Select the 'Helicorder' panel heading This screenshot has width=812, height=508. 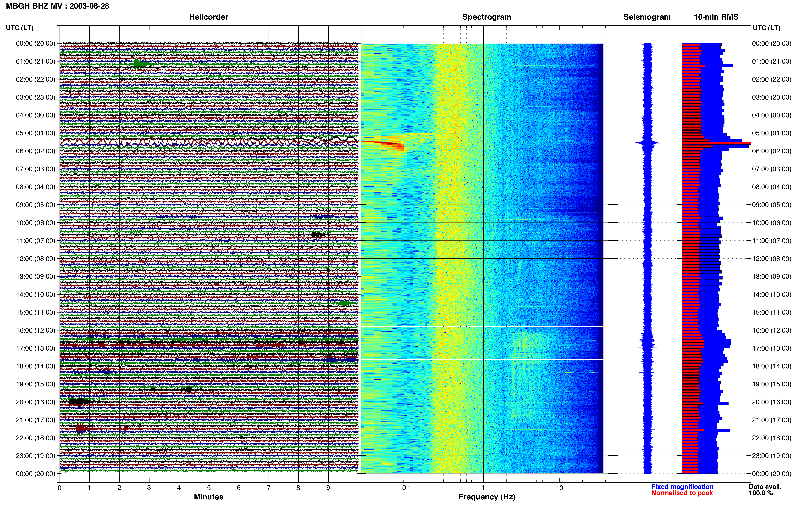tap(209, 17)
